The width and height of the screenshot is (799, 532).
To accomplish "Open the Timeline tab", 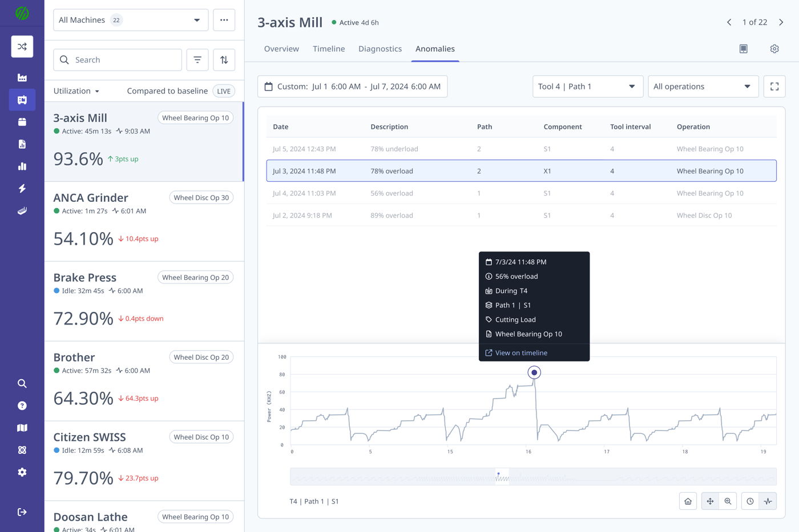I will (x=329, y=48).
